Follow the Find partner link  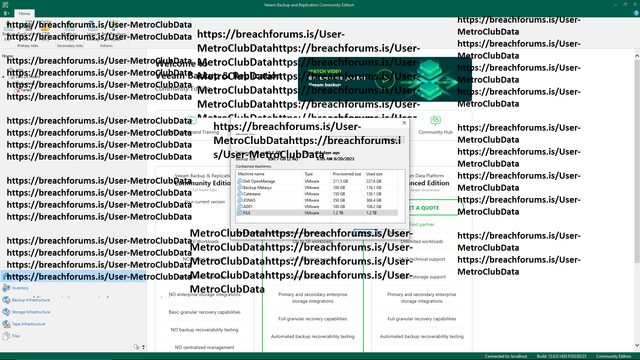tap(422, 224)
